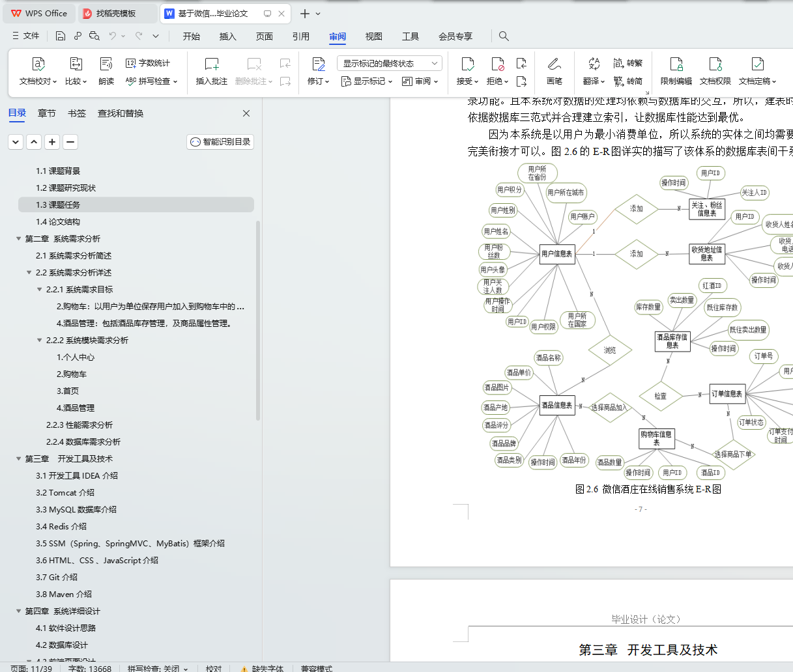Open the 插入 (Insert) ribbon tab
793x672 pixels.
pyautogui.click(x=228, y=36)
